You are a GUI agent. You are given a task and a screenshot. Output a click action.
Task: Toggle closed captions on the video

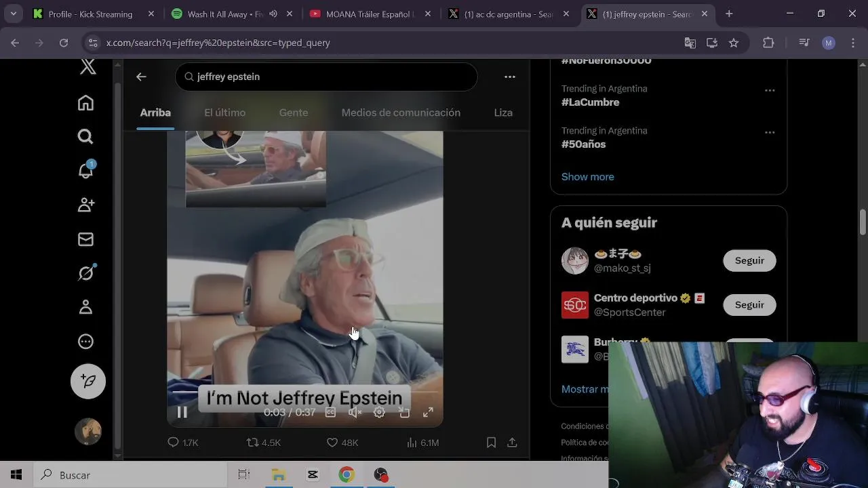coord(330,412)
